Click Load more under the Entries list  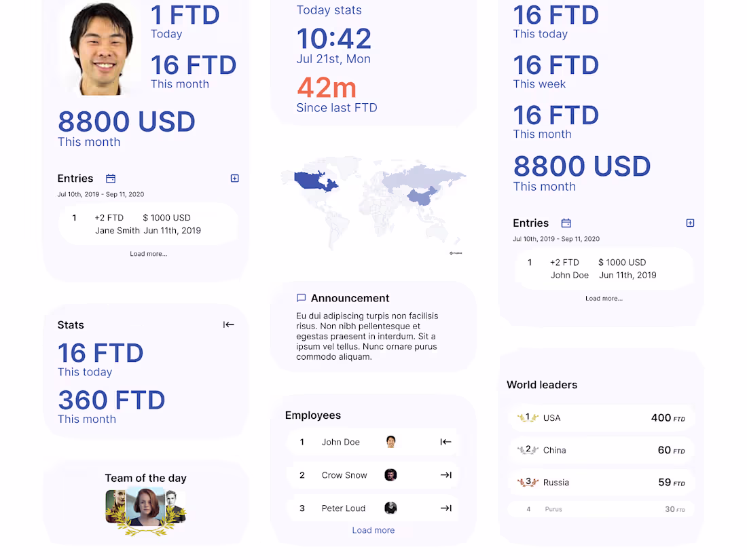click(148, 253)
